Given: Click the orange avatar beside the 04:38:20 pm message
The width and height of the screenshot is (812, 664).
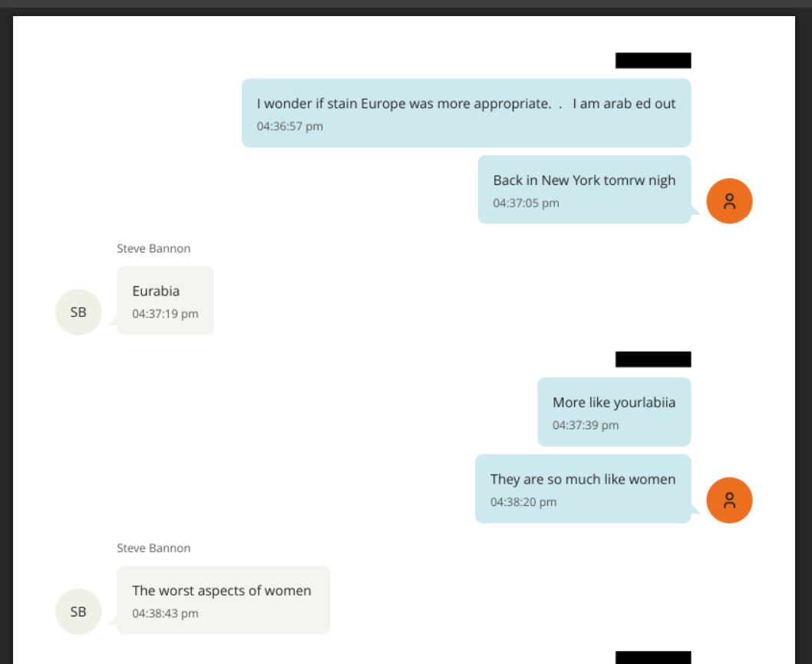Looking at the screenshot, I should click(x=729, y=500).
